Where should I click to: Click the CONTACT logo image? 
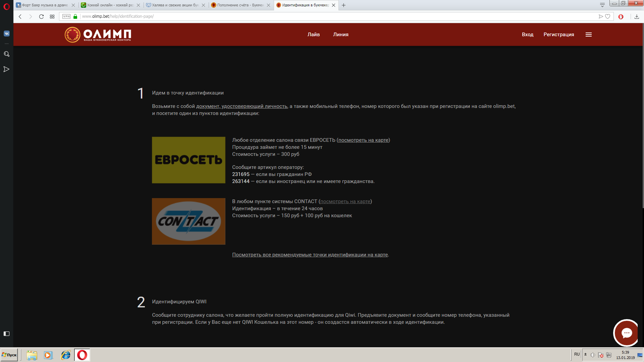pos(189,221)
